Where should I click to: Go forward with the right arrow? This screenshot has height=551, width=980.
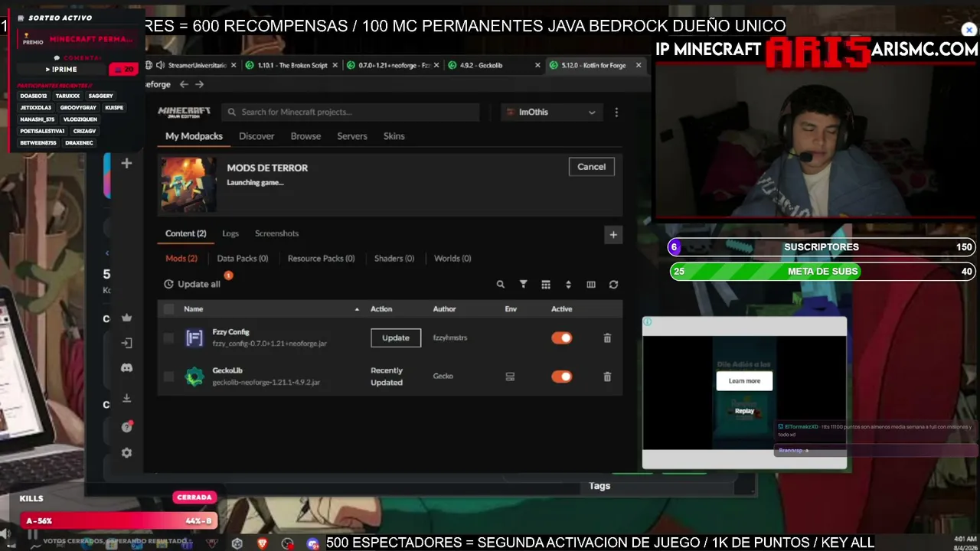[x=199, y=84]
